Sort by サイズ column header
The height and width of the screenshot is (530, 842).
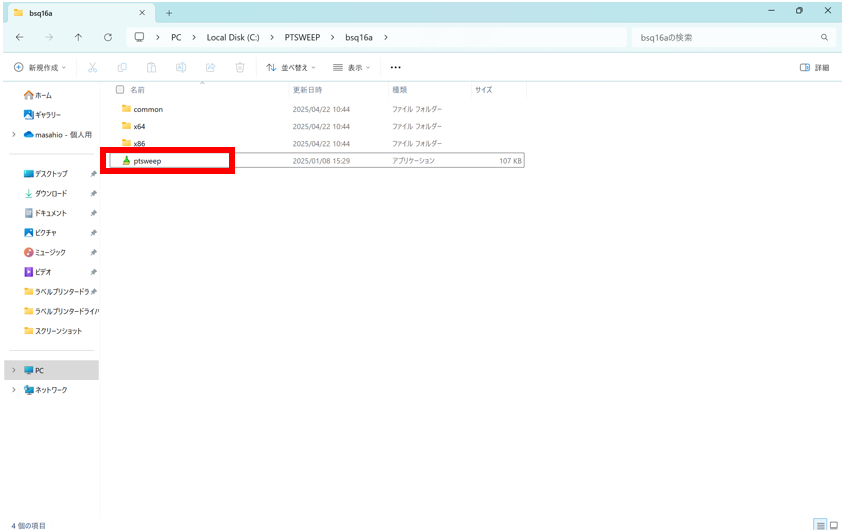coord(483,90)
